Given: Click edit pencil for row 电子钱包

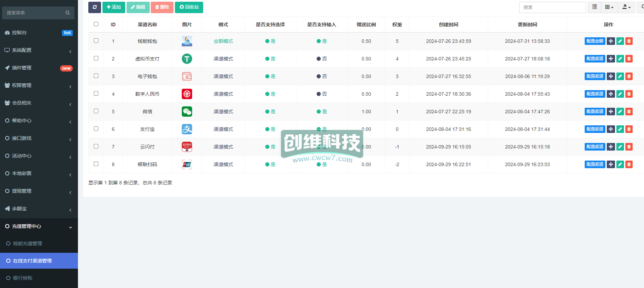Looking at the screenshot, I should point(620,76).
